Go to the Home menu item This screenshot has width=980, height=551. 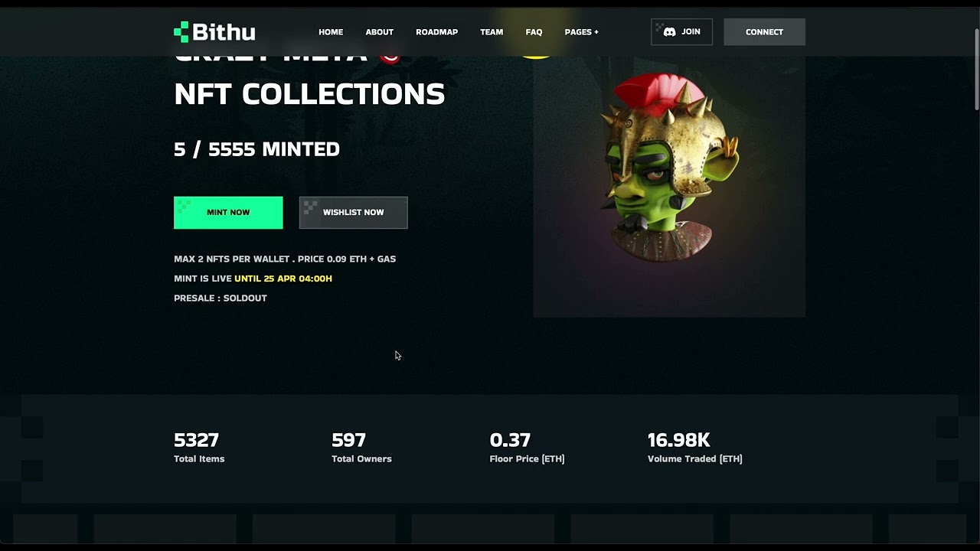click(x=331, y=32)
